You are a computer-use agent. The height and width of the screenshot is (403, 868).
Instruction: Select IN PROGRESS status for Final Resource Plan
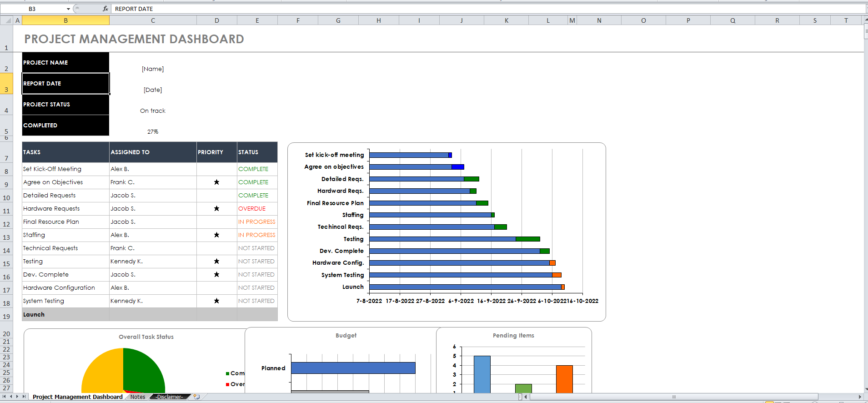[257, 222]
